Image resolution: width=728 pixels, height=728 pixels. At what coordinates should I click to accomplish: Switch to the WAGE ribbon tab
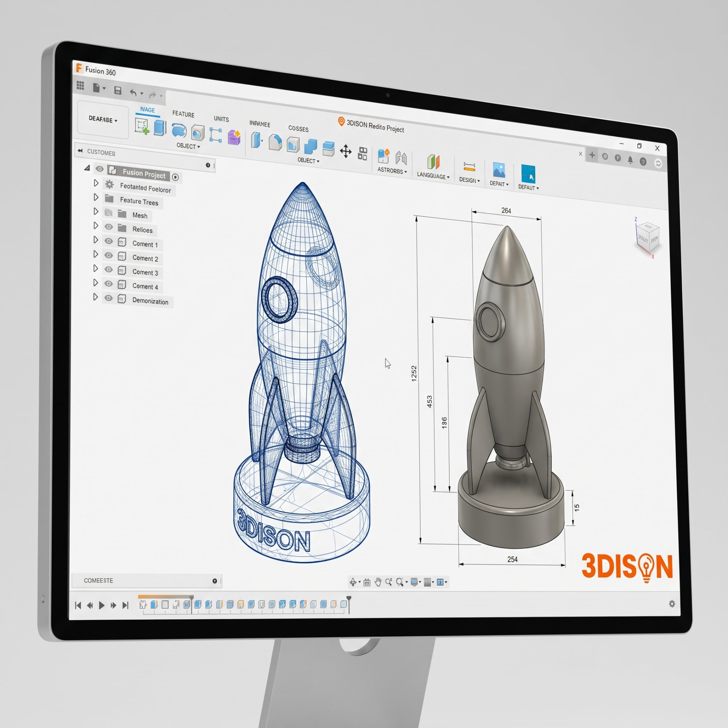[147, 110]
